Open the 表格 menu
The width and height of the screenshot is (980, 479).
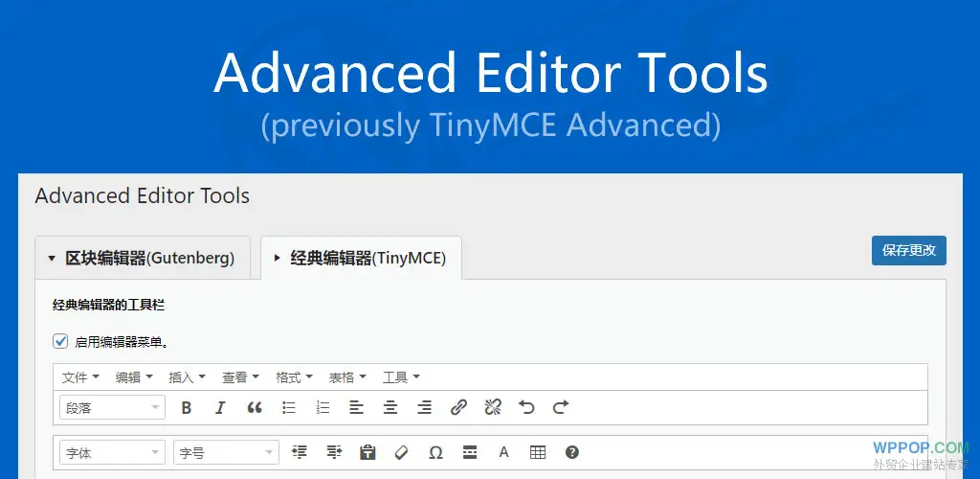(x=347, y=377)
